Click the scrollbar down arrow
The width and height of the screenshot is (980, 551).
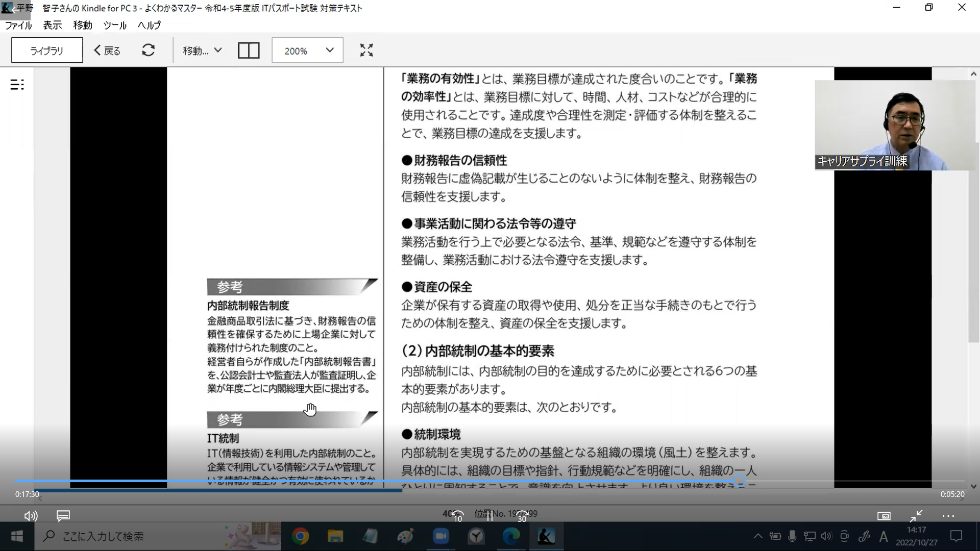(974, 487)
